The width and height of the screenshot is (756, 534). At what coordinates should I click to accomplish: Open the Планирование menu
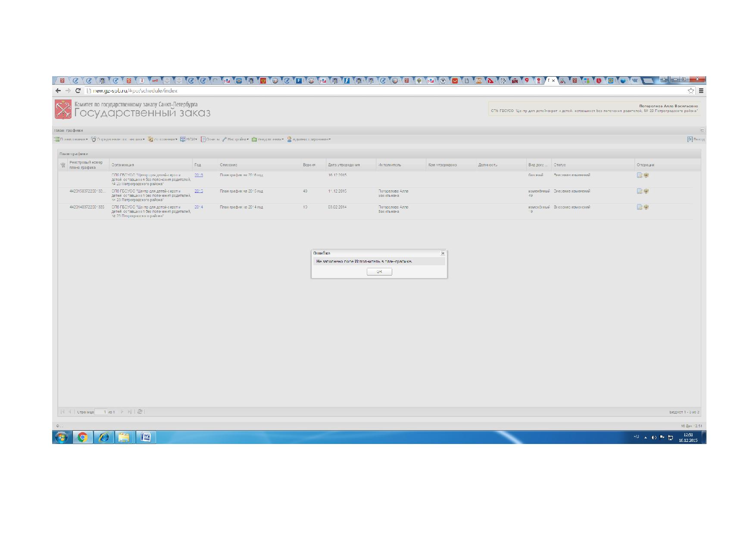[x=71, y=140]
